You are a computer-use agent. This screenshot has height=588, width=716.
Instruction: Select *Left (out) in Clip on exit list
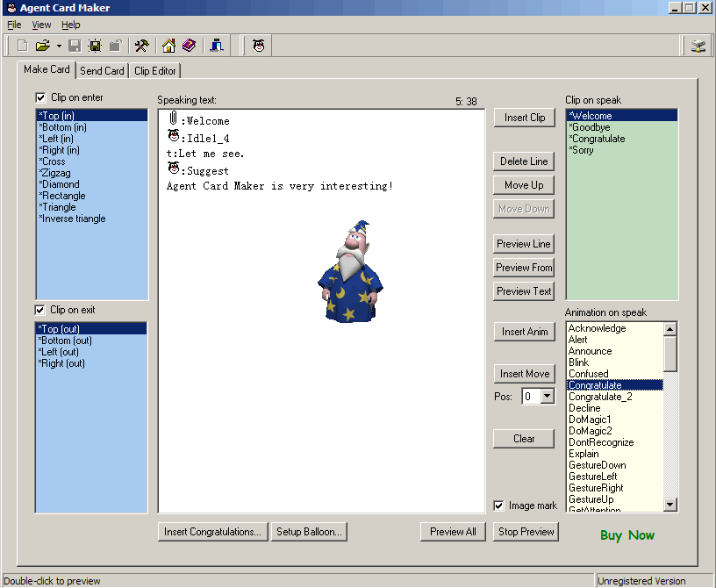[91, 352]
